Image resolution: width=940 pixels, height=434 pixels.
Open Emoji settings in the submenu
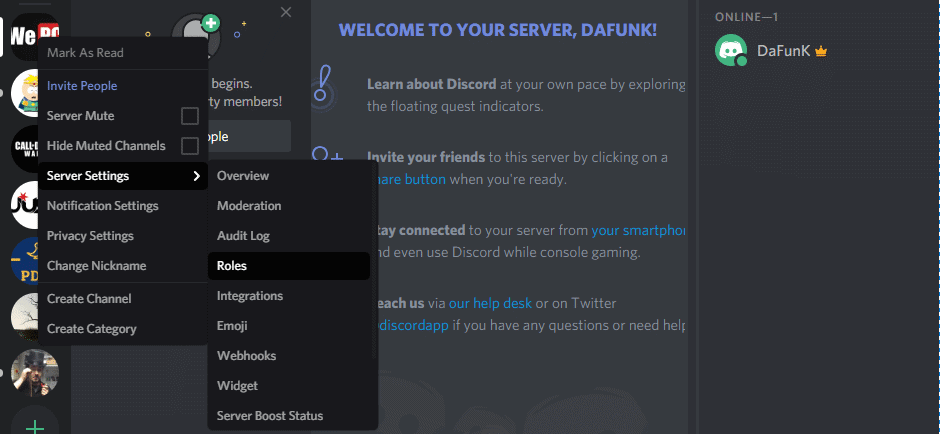[x=289, y=326]
